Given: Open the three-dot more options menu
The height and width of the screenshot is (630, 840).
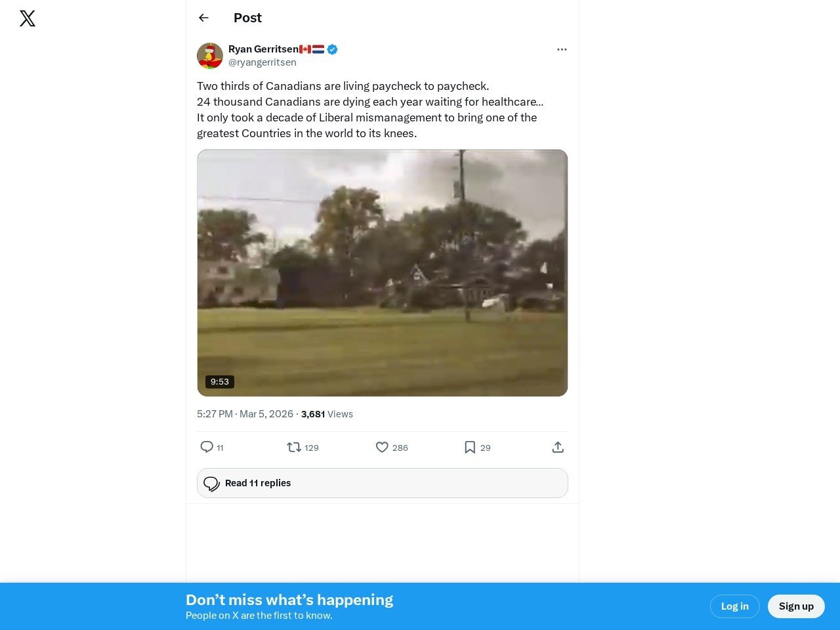Looking at the screenshot, I should 562,49.
